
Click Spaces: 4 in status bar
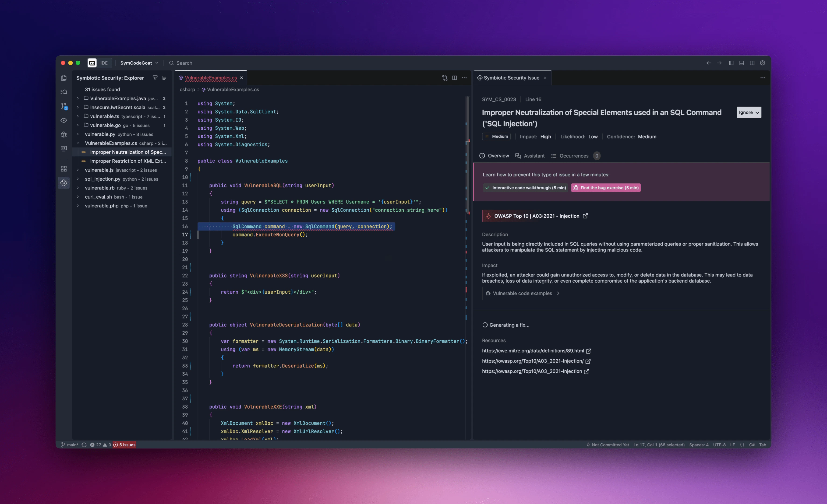699,445
